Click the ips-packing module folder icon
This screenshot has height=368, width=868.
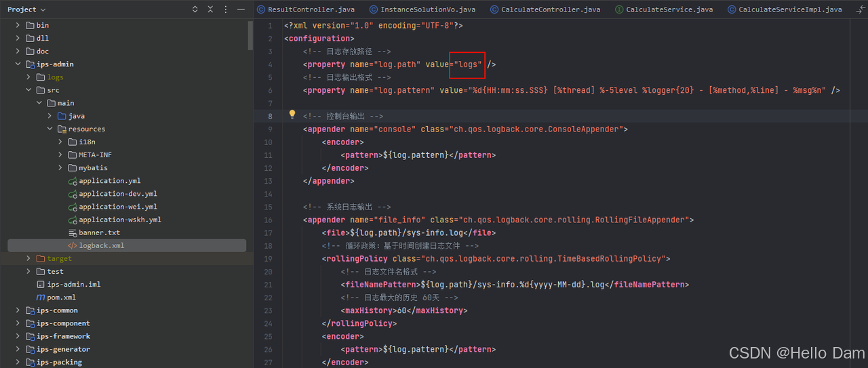[30, 362]
